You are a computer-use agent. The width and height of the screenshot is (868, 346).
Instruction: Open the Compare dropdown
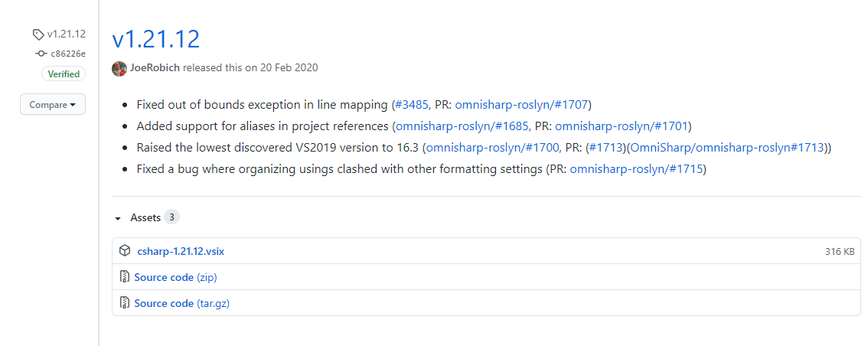pyautogui.click(x=53, y=105)
